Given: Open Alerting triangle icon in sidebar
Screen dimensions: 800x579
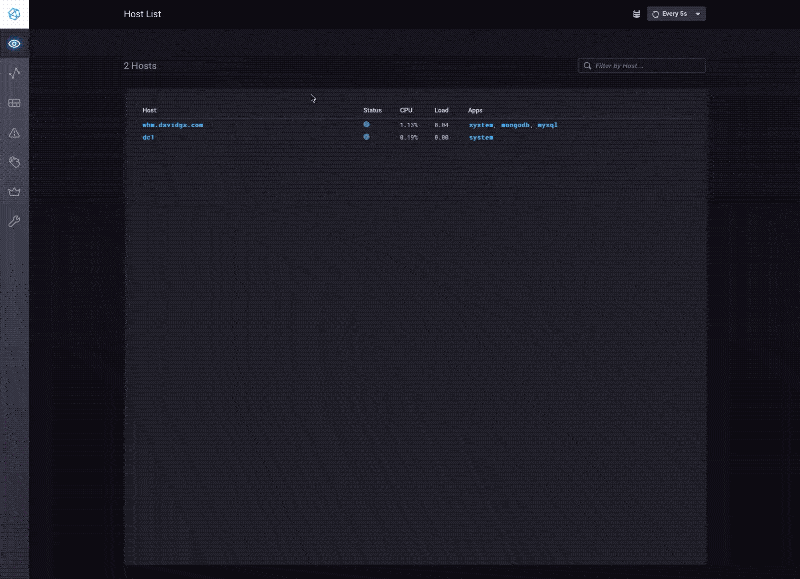Looking at the screenshot, I should point(14,132).
